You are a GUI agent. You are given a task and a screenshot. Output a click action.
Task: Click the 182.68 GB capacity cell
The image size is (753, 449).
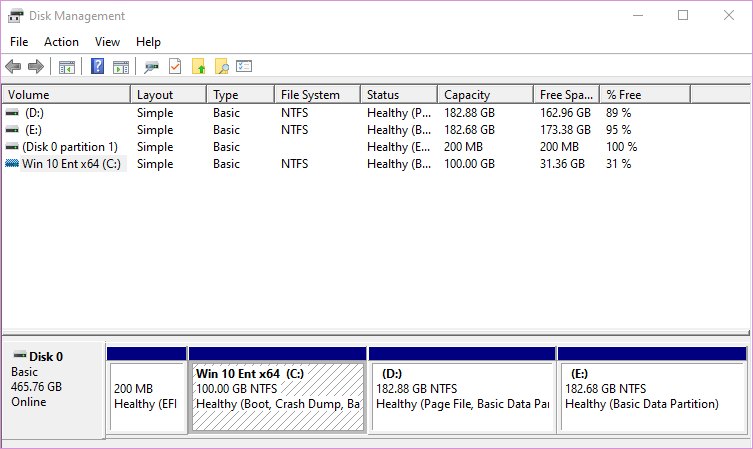(469, 130)
